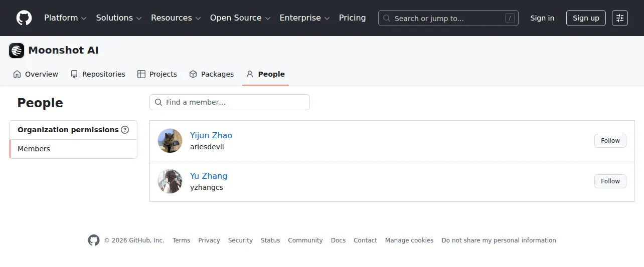Open Yijun Zhao's avatar thumbnail
Viewport: 644px width, 267px height.
pos(170,141)
